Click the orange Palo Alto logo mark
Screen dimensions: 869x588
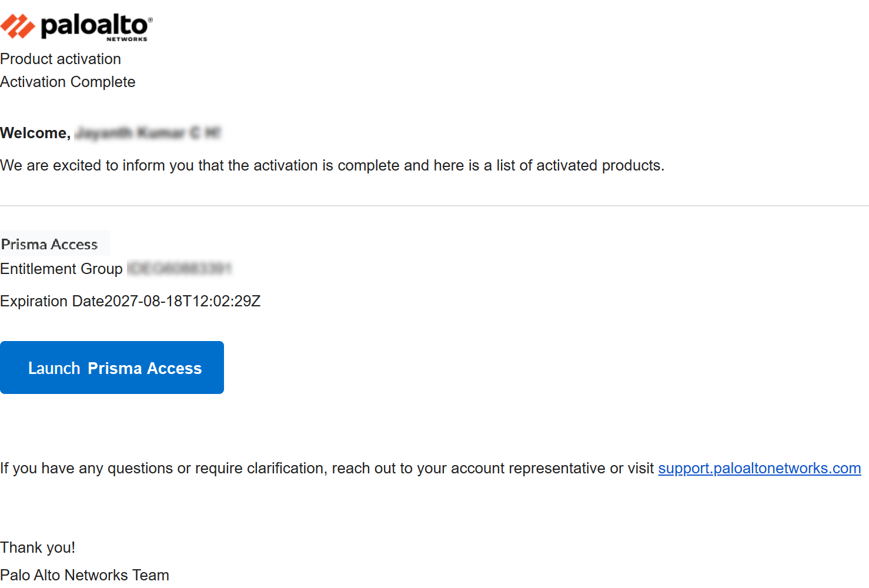pos(18,26)
